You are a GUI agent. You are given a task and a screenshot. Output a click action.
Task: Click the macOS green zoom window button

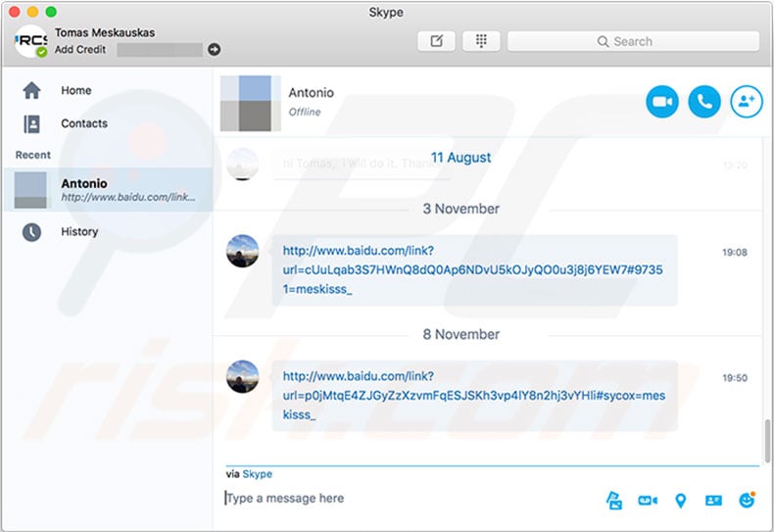click(51, 12)
